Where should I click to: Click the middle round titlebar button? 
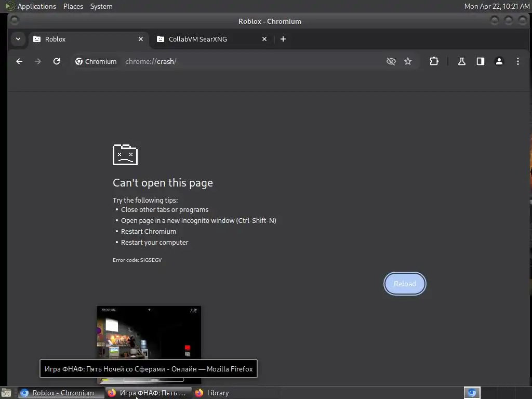509,20
